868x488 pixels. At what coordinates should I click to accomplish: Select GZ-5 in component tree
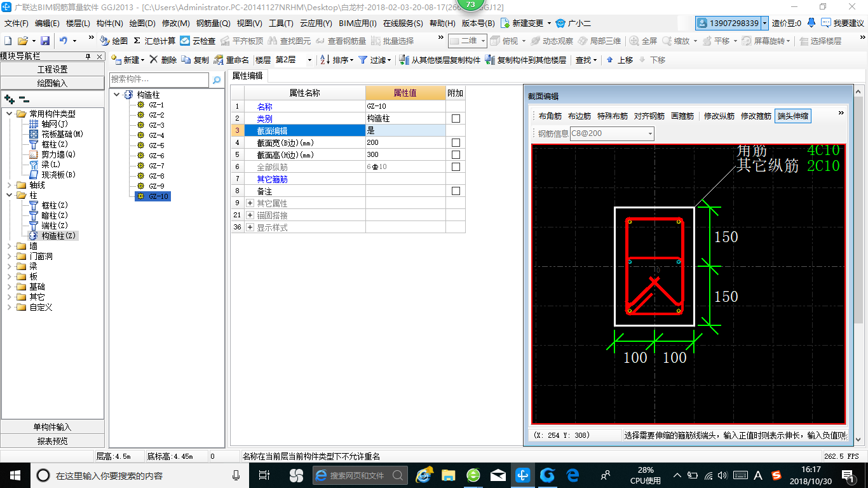click(x=156, y=146)
